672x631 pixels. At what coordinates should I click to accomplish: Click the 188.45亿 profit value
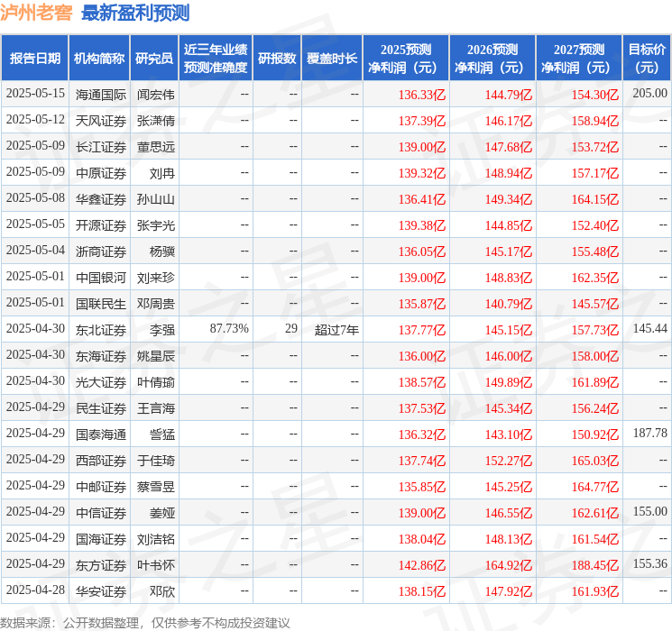[594, 565]
